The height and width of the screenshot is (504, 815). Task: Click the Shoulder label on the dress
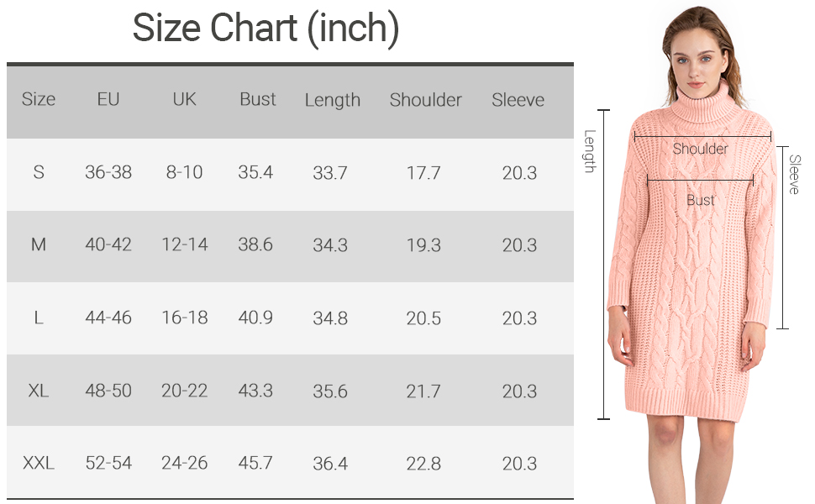tap(700, 149)
